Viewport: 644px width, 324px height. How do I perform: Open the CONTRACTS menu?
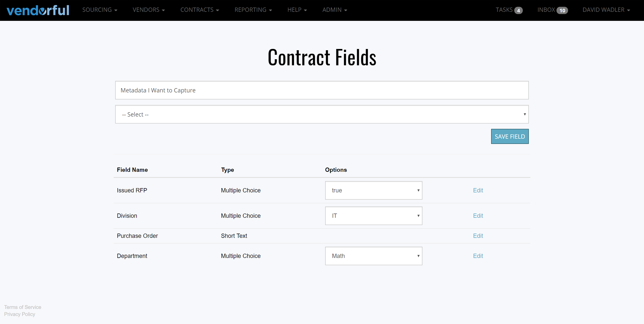(200, 10)
